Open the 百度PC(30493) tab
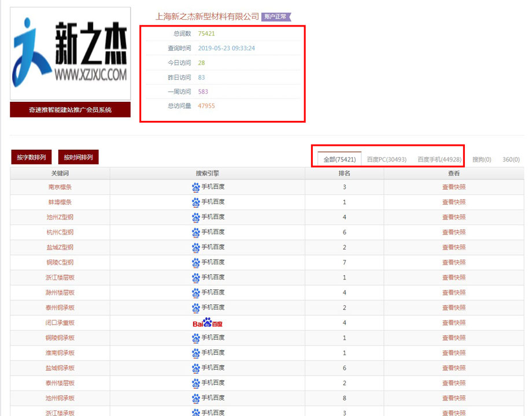Screen dimensions: 532x416 [x=386, y=159]
